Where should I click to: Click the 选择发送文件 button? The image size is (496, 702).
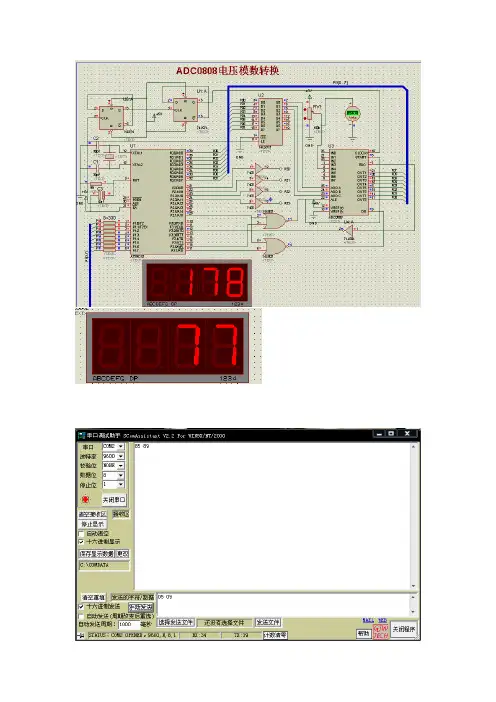coord(175,622)
